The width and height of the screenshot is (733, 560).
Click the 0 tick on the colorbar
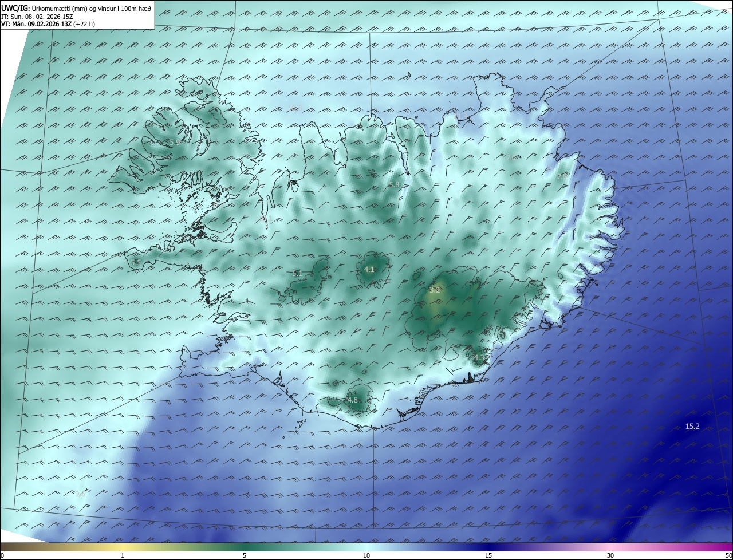(2, 555)
